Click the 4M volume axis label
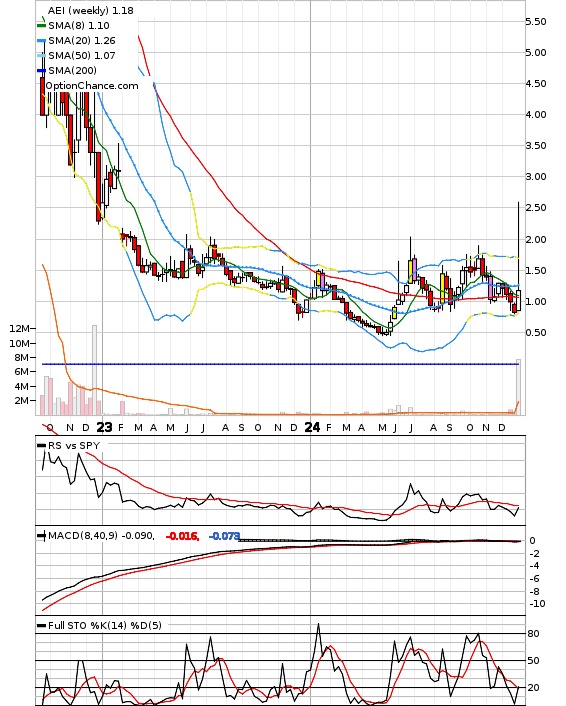Image resolution: width=566 pixels, height=706 pixels. [x=22, y=386]
